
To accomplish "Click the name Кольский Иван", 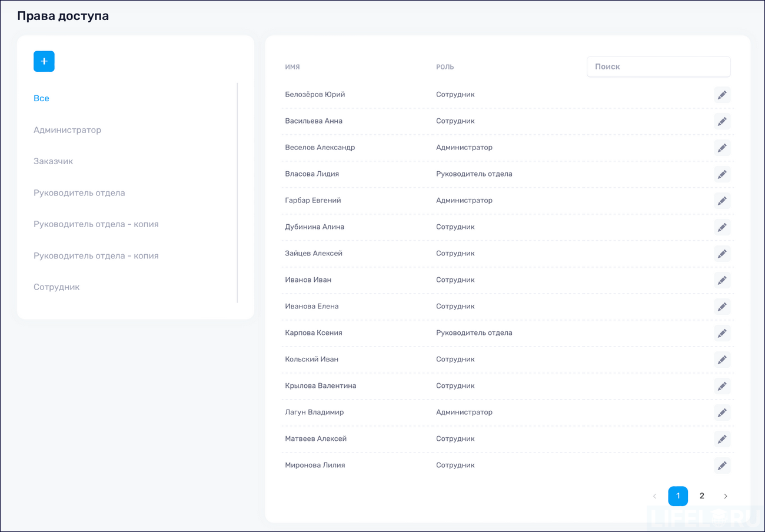I will click(x=312, y=359).
